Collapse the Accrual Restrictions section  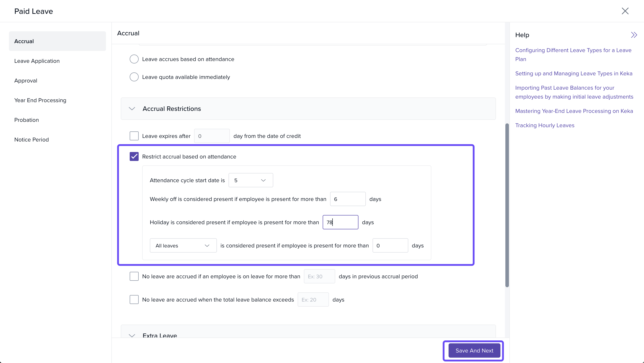pyautogui.click(x=132, y=109)
